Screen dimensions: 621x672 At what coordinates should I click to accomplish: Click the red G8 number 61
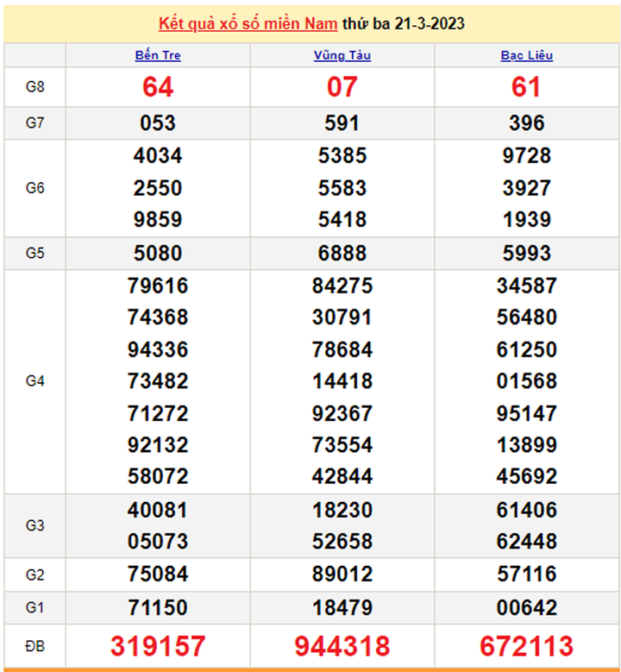pos(526,87)
